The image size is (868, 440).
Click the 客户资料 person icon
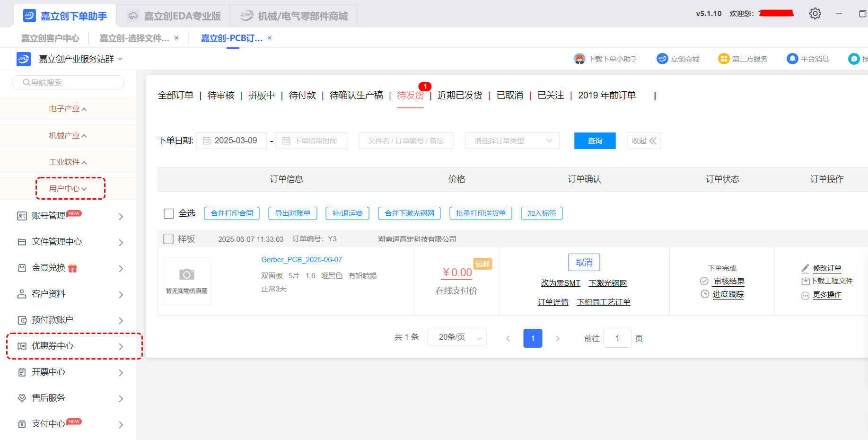coord(22,294)
